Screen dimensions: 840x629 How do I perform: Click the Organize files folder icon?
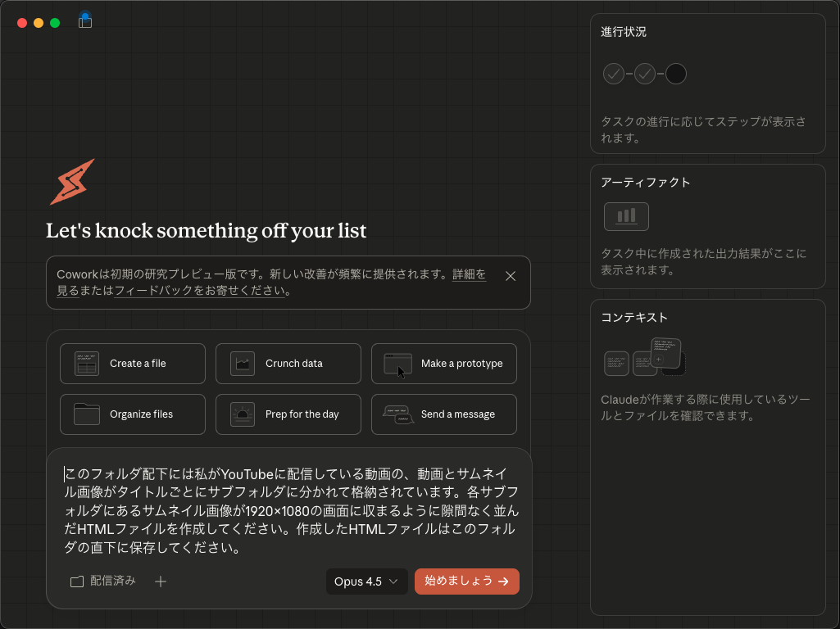coord(87,414)
